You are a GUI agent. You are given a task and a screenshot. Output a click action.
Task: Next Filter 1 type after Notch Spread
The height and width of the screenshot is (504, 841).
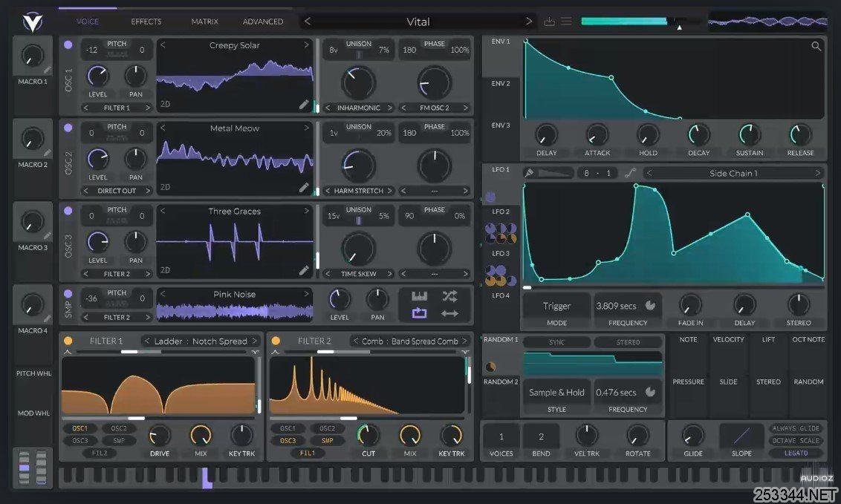point(255,341)
